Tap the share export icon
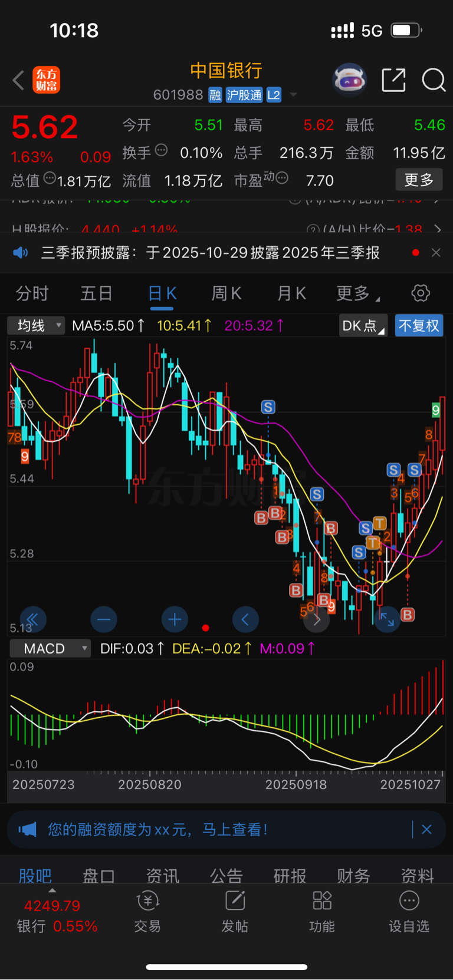Screen dimensions: 453x980 click(393, 80)
